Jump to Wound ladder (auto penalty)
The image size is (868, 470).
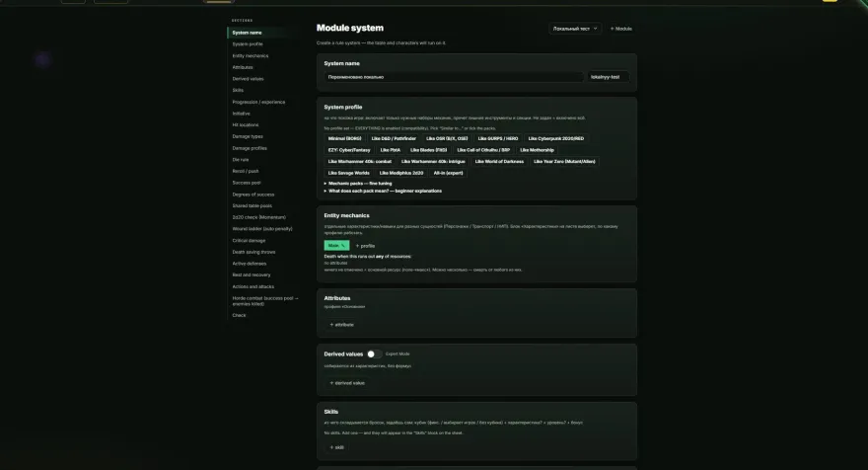click(x=262, y=229)
